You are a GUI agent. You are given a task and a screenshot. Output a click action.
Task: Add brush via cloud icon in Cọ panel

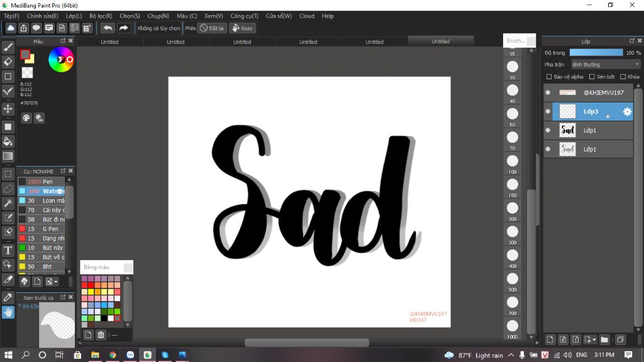click(x=25, y=282)
